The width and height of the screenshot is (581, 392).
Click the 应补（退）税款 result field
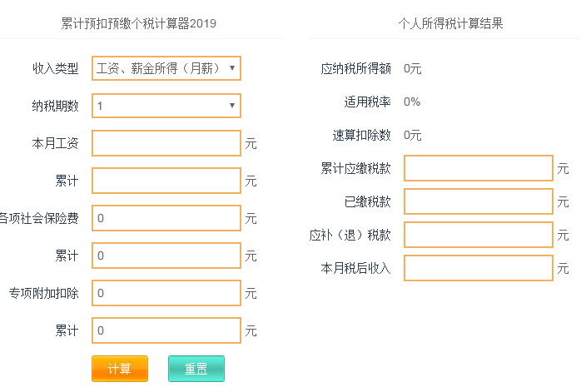tap(479, 235)
